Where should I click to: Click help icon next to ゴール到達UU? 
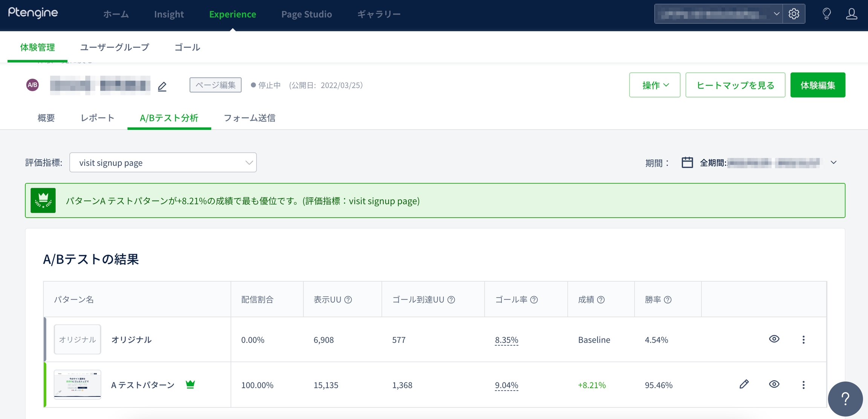pos(451,300)
